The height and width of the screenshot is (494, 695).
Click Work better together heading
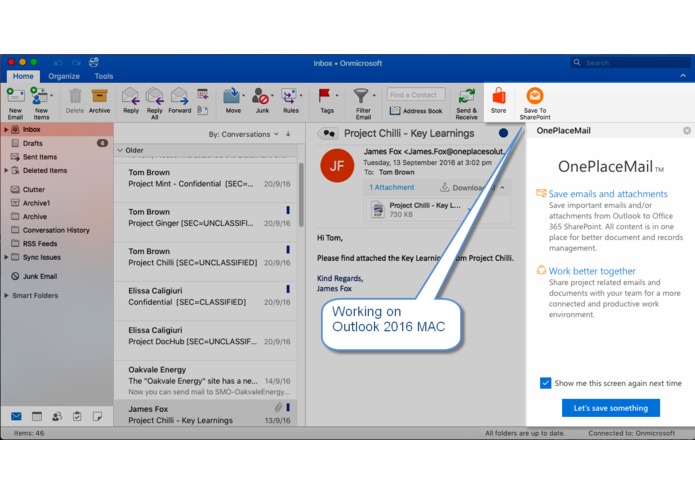(x=592, y=271)
